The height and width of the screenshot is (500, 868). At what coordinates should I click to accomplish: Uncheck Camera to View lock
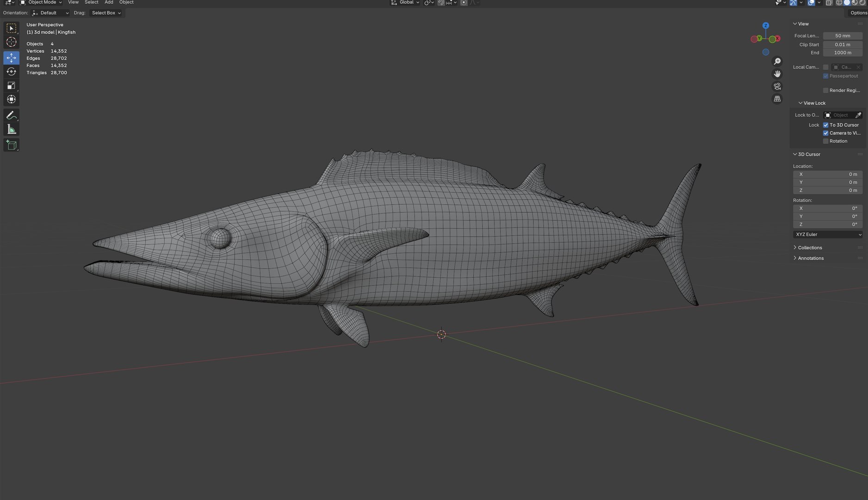[x=825, y=133]
